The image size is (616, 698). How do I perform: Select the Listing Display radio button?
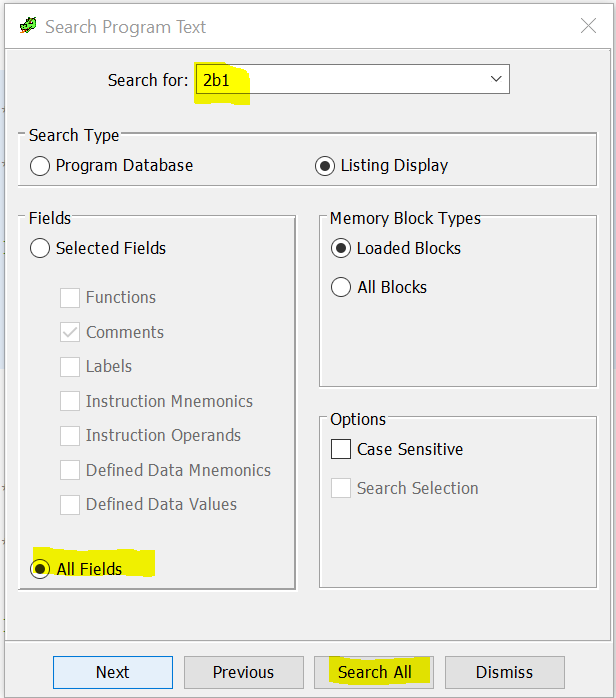(325, 166)
